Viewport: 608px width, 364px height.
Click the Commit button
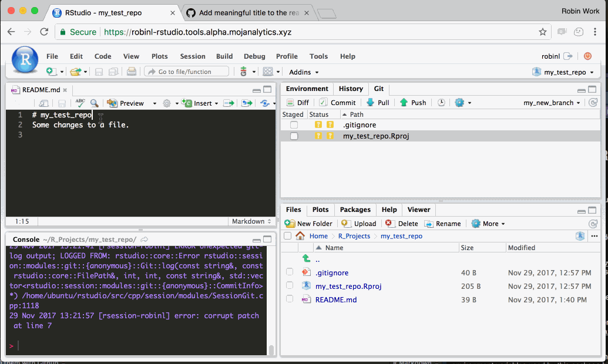[x=337, y=103]
